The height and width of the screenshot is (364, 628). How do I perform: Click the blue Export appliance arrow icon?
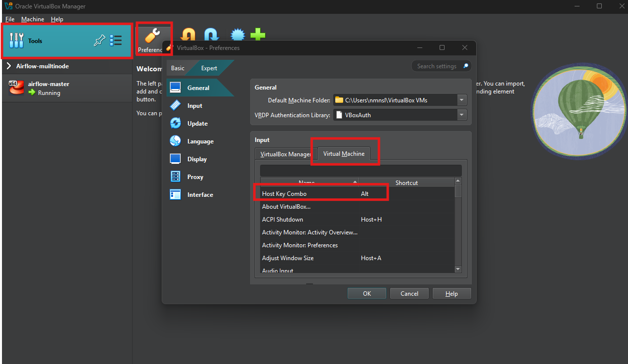click(x=212, y=34)
